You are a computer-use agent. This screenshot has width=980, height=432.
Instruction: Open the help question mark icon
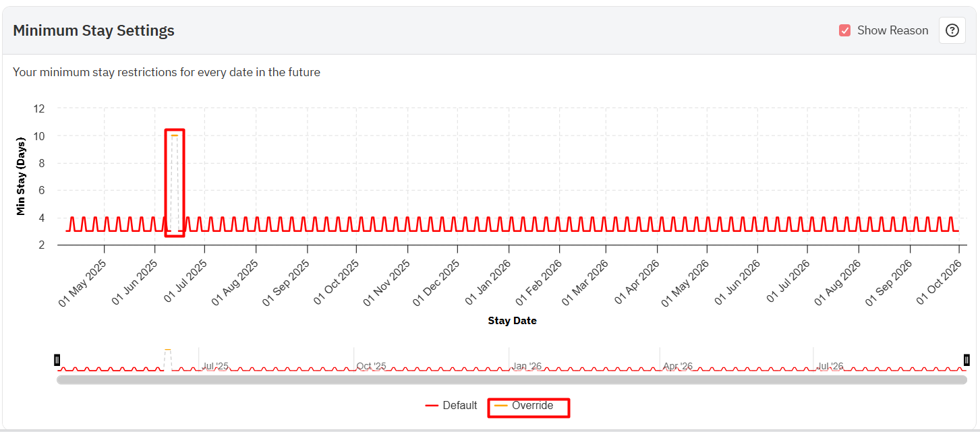coord(952,30)
